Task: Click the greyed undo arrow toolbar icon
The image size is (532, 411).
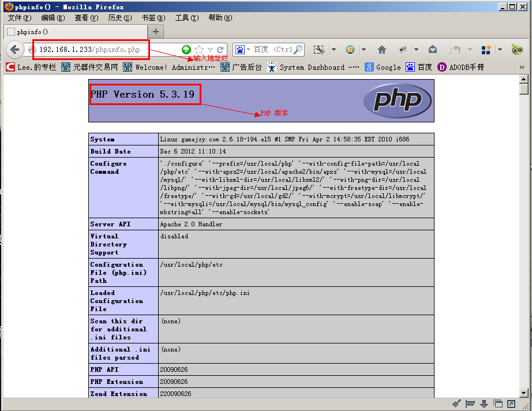Action: tap(455, 50)
